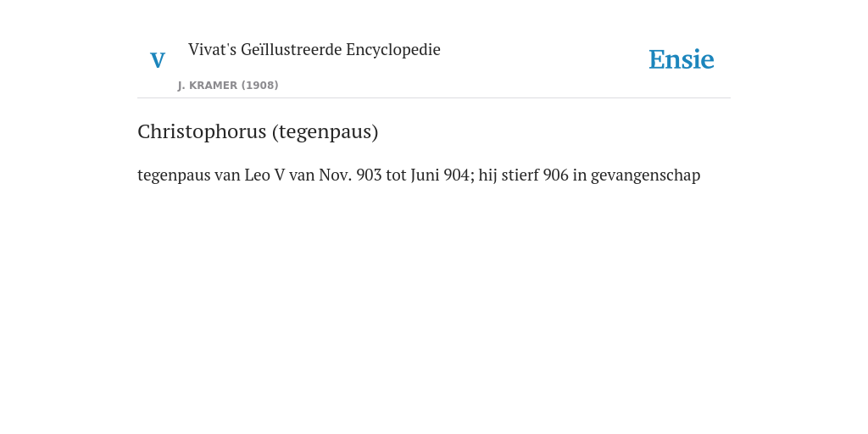Select the heading Christophorus (tegenpaus)
Screen dimensions: 868x434
[x=258, y=131]
